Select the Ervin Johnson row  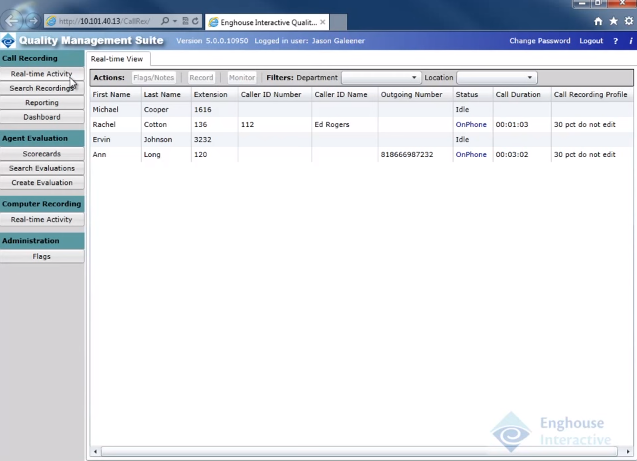coord(362,139)
